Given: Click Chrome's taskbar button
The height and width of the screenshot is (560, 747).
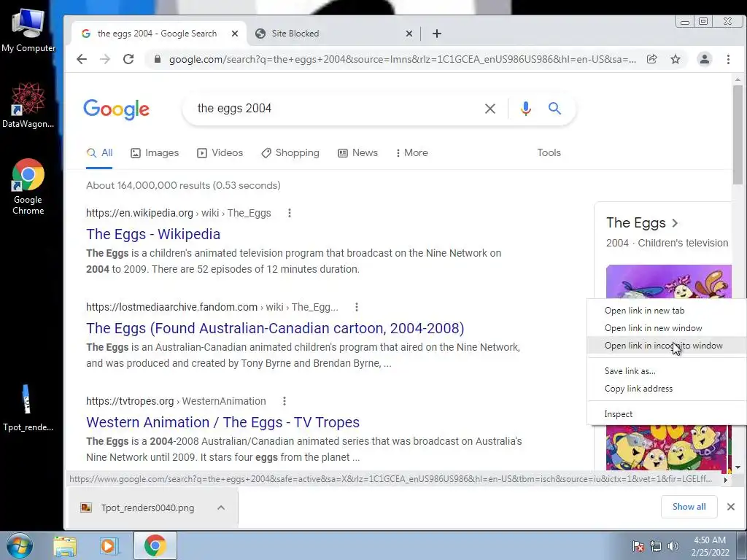Looking at the screenshot, I should coord(155,545).
